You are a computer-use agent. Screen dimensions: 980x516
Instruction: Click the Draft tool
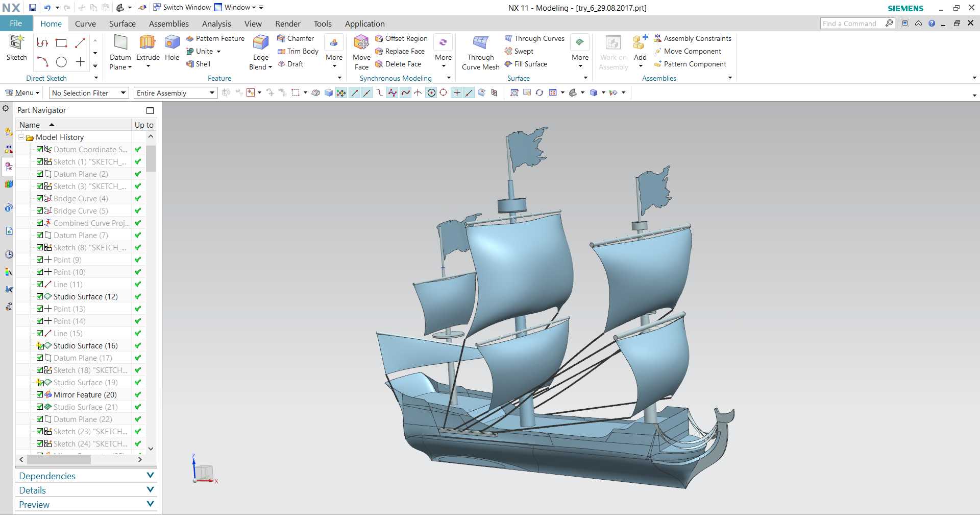[290, 64]
